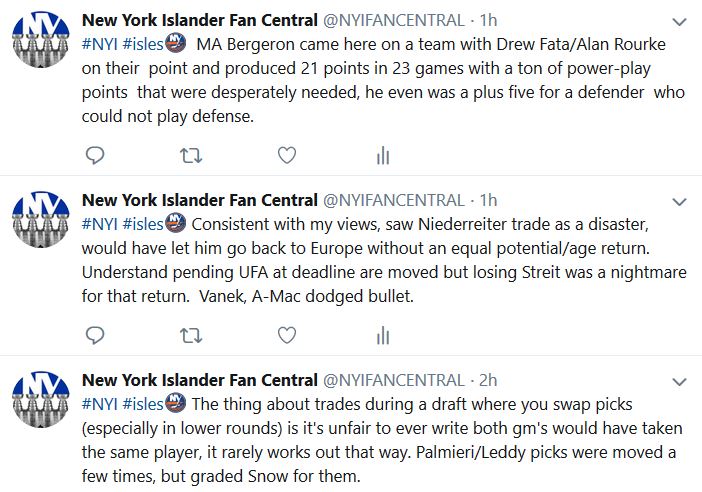Open the 2h timestamp on draft trades tweet

[488, 380]
